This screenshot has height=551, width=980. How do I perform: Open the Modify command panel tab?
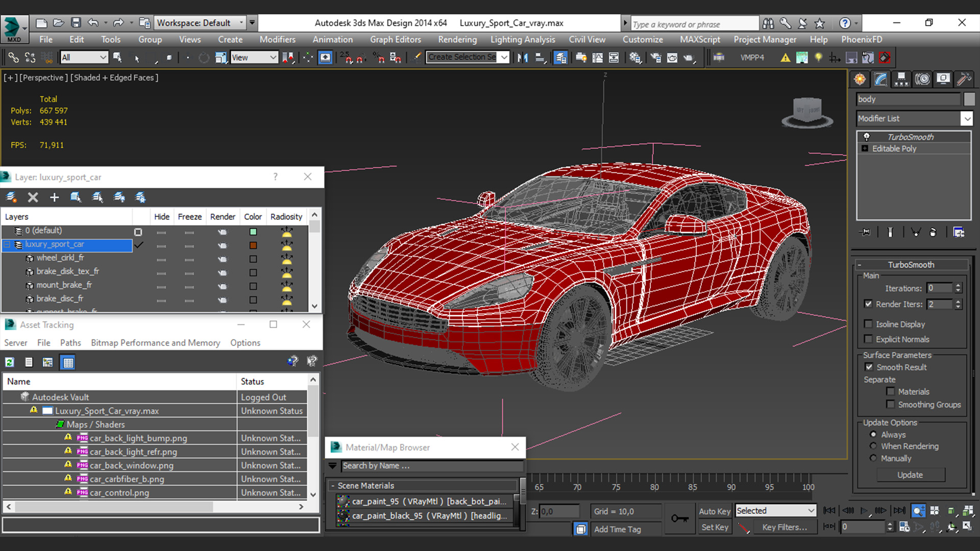tap(881, 79)
